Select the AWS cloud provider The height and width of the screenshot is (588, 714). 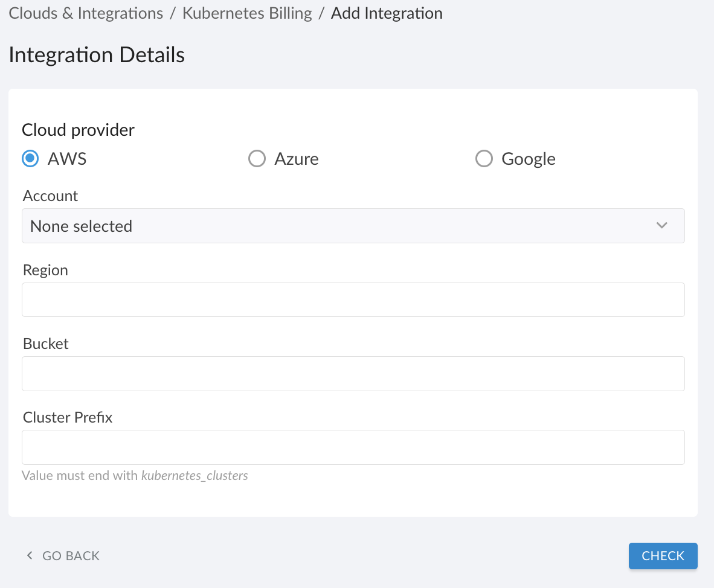30,158
